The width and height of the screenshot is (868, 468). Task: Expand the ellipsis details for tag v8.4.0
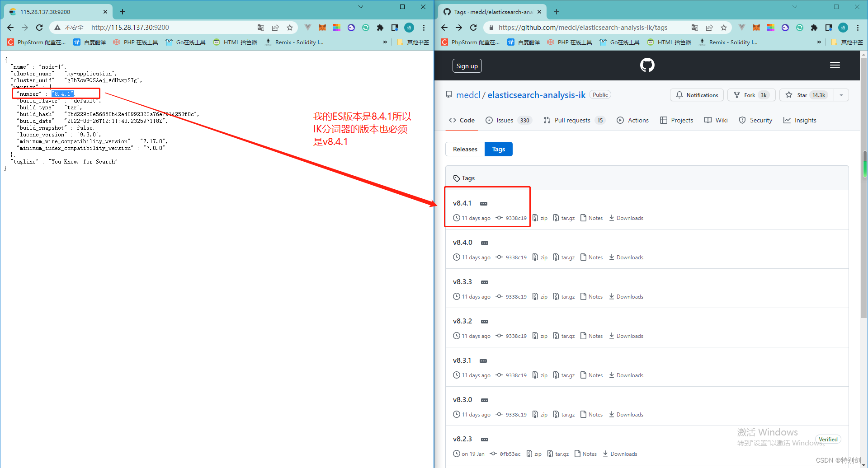485,243
